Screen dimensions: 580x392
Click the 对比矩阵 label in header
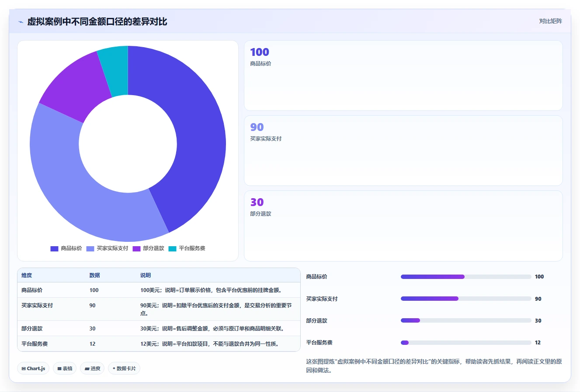pos(550,21)
